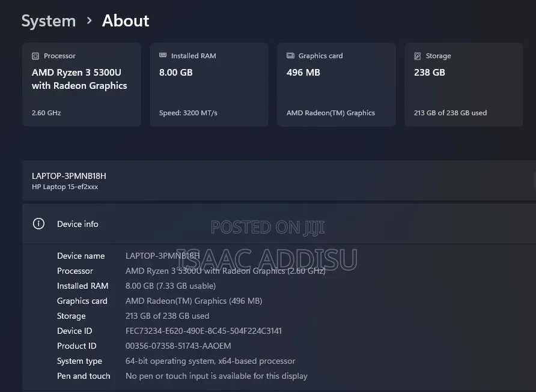Click the 496 MB graphics memory value

click(x=303, y=73)
